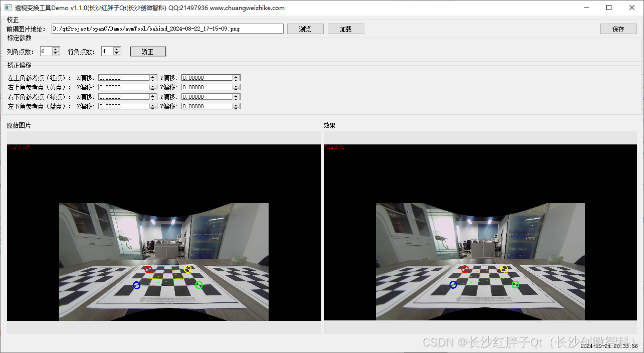
Task: Decrease green point Y offset value
Action: (x=236, y=98)
